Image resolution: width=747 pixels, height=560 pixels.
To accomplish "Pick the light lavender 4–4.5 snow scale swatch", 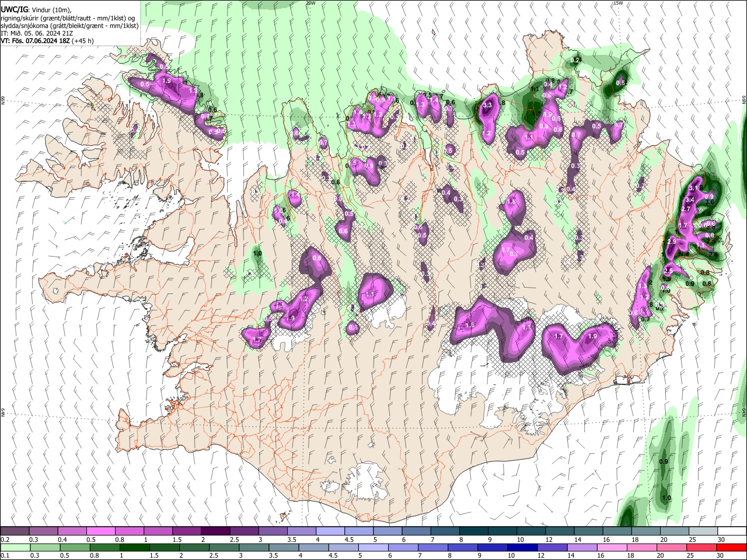I will (330, 531).
